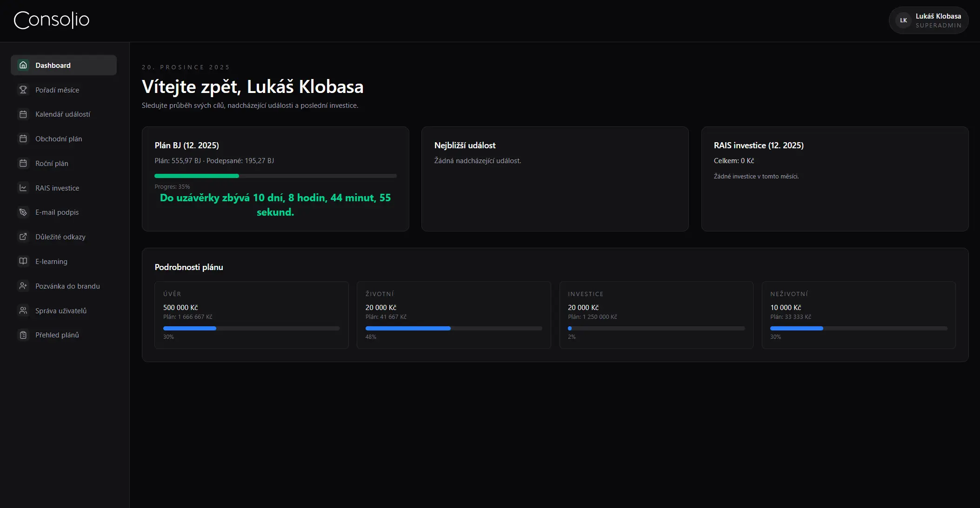The image size is (980, 508).
Task: Click the calendar icon beside Obchodní plán
Action: 23,139
